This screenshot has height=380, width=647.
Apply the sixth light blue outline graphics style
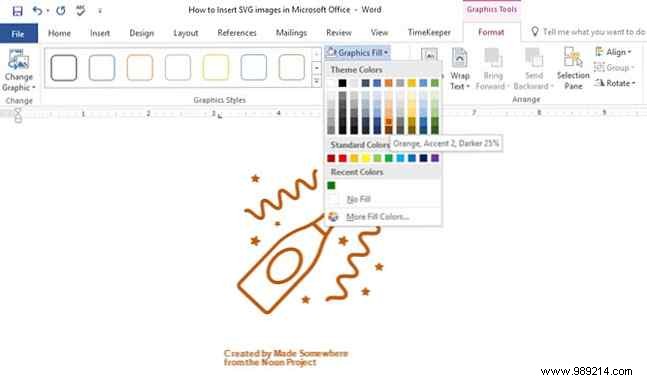(254, 67)
